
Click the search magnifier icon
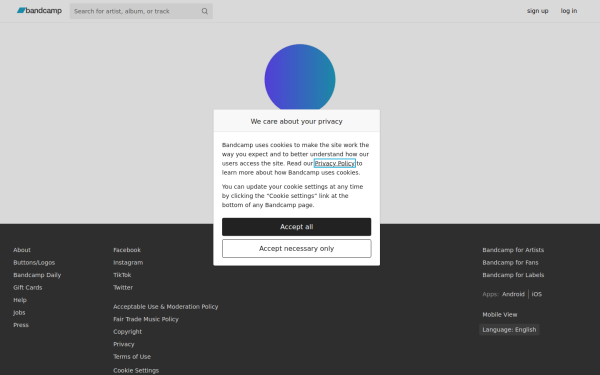(x=205, y=11)
